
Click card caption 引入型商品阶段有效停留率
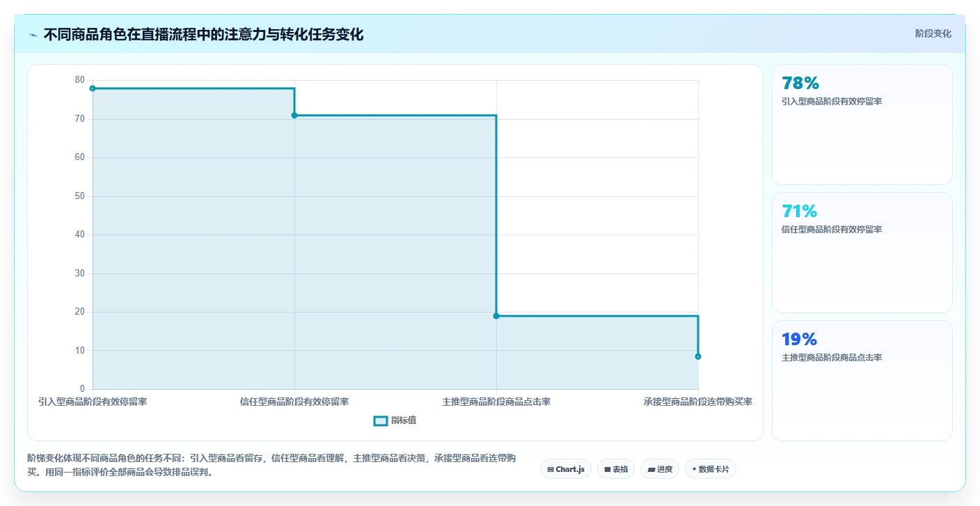tap(832, 102)
